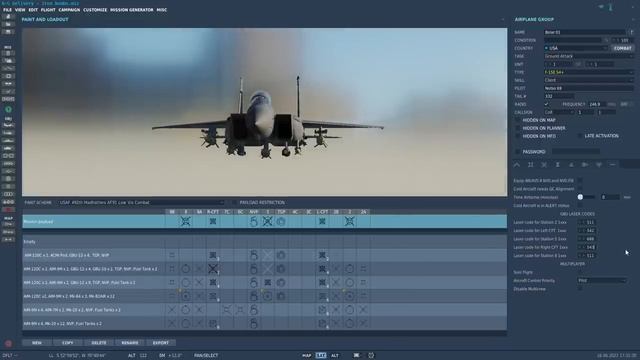Click the red exit icon at bottom-left
This screenshot has width=640, height=360.
[8, 344]
